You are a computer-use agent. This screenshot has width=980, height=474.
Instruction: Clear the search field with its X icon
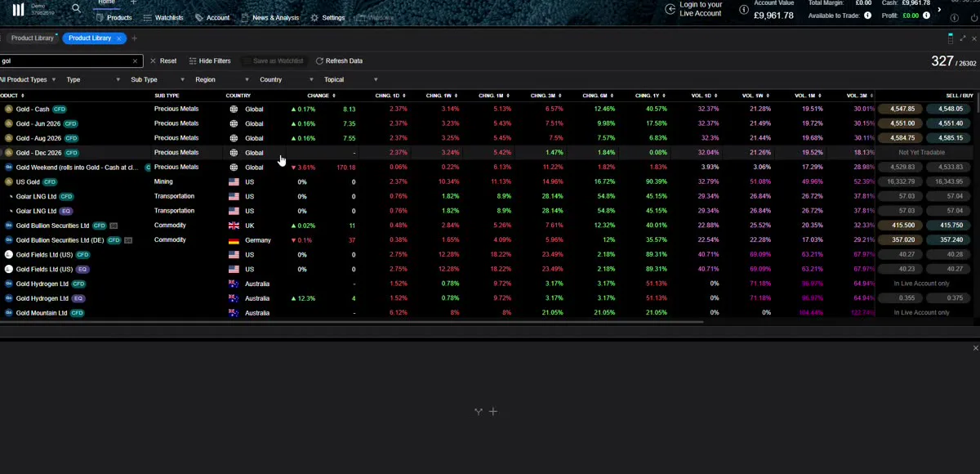point(136,60)
